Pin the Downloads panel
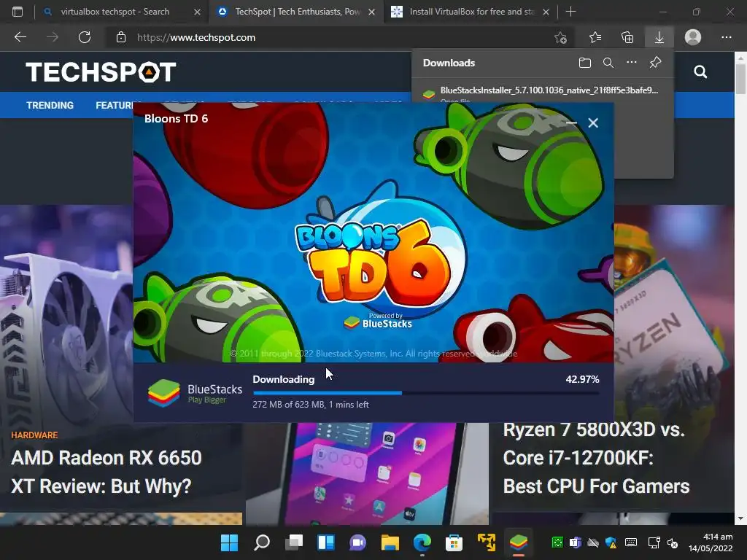Screen dimensions: 747x560 point(656,63)
